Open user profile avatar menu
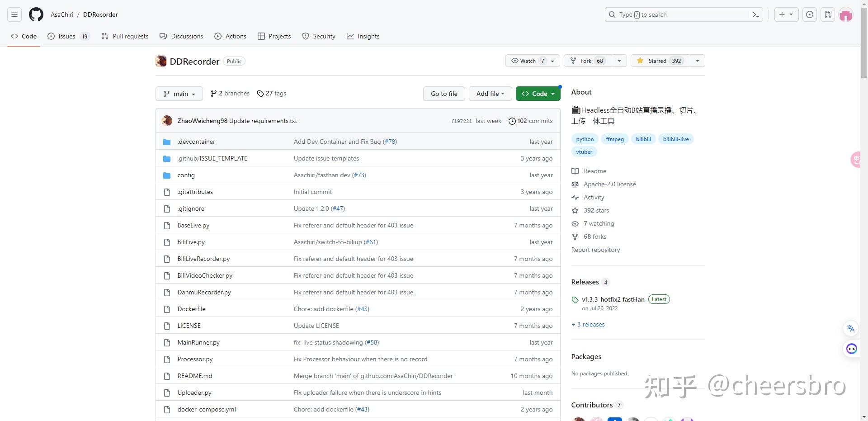 click(x=846, y=14)
